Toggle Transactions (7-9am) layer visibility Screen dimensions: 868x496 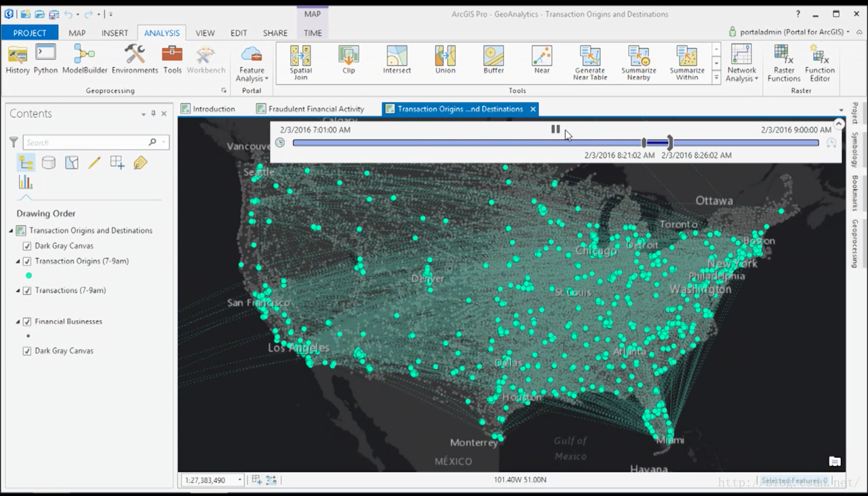click(27, 290)
